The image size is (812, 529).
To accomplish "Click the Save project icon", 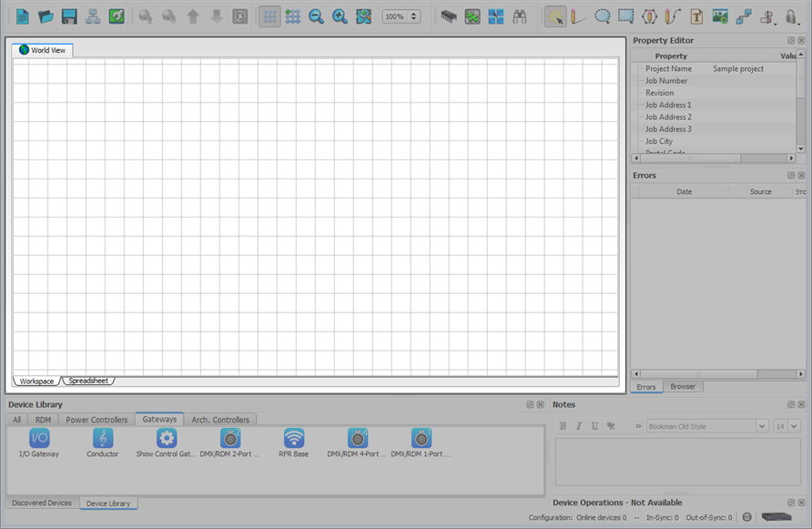I will pos(69,16).
